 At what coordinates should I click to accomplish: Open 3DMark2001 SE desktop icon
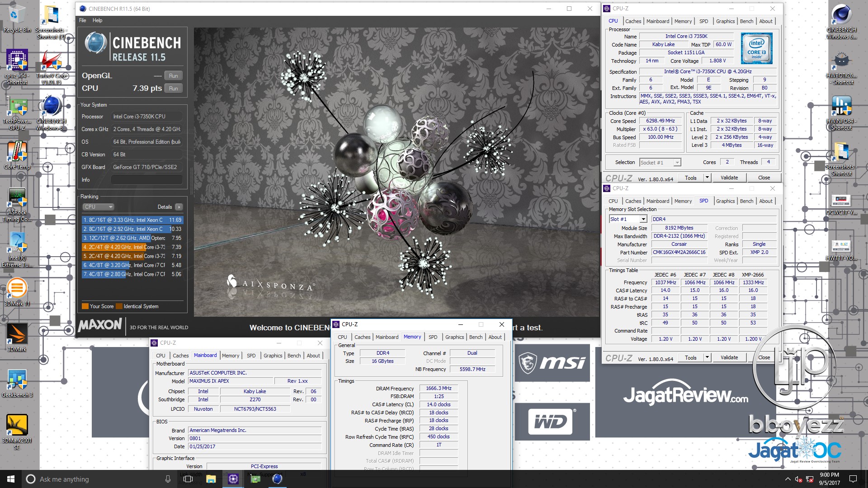click(x=17, y=432)
